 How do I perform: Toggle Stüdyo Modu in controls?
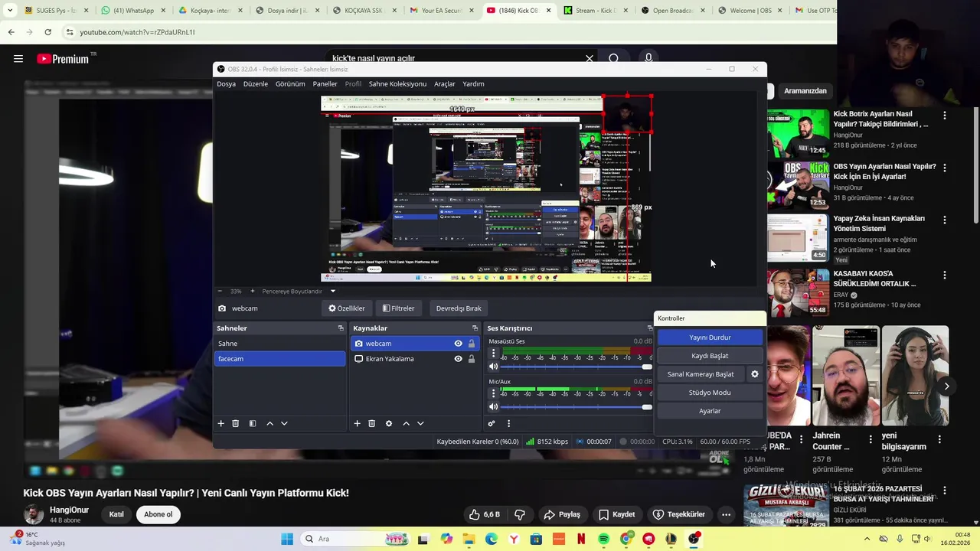(x=710, y=393)
